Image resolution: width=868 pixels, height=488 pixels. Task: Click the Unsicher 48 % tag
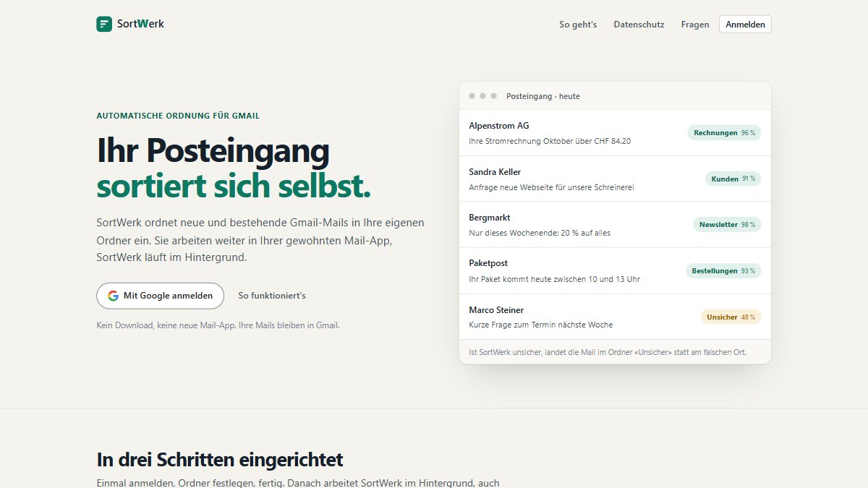(731, 317)
